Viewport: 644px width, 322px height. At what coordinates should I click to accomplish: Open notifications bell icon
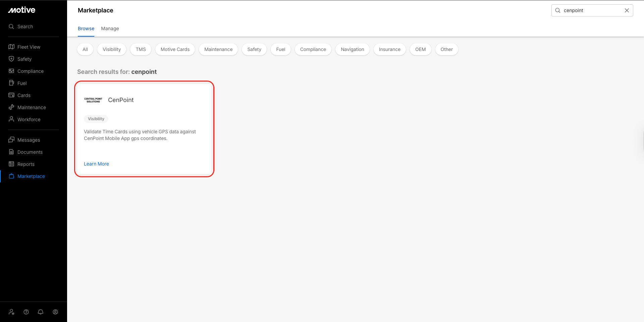click(x=41, y=312)
